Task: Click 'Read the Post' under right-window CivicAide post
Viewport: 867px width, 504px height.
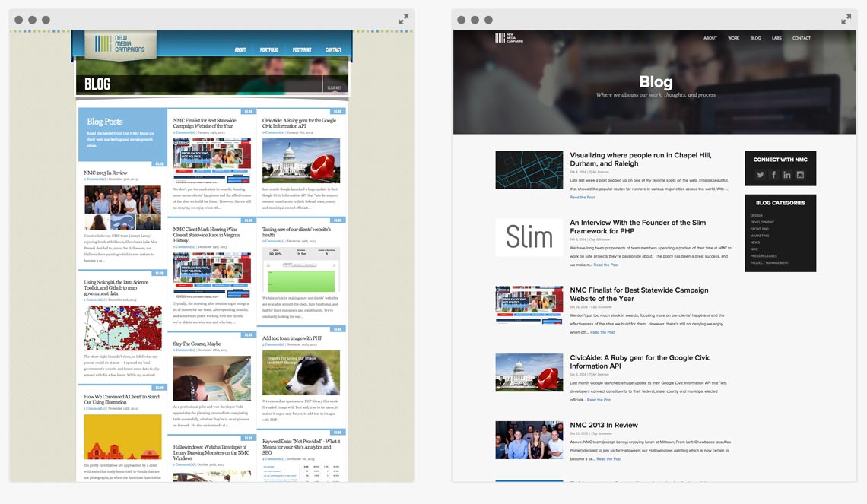Action: 599,400
